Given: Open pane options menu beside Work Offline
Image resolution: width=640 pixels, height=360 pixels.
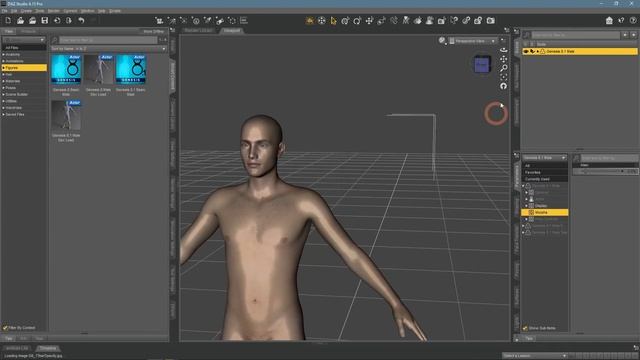Looking at the screenshot, I should (x=173, y=31).
